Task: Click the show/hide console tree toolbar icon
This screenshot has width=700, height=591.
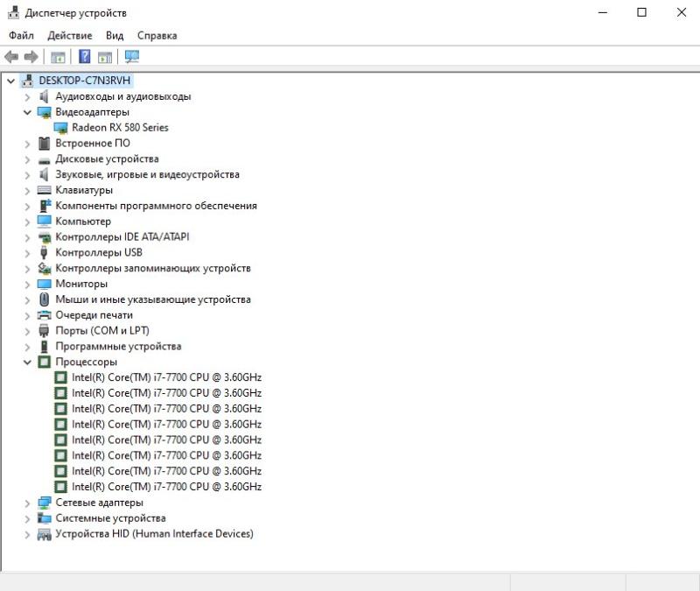Action: tap(58, 57)
